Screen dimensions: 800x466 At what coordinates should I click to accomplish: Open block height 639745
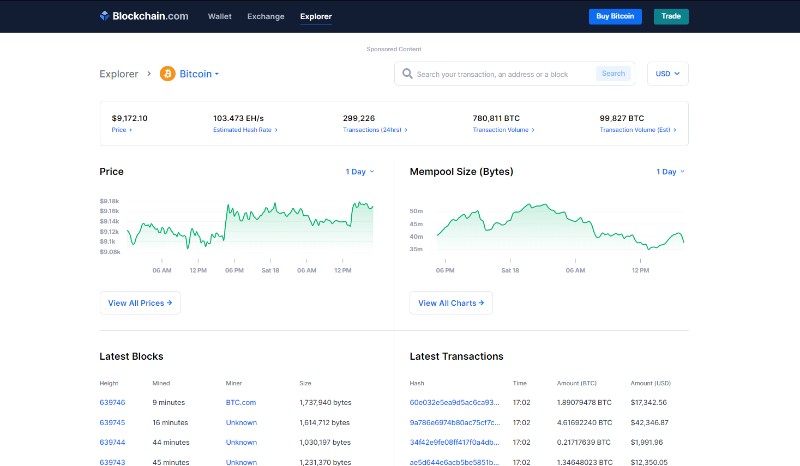point(112,422)
